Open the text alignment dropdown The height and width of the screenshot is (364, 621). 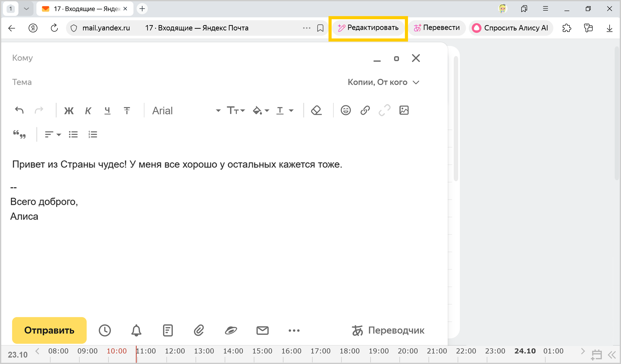[53, 134]
